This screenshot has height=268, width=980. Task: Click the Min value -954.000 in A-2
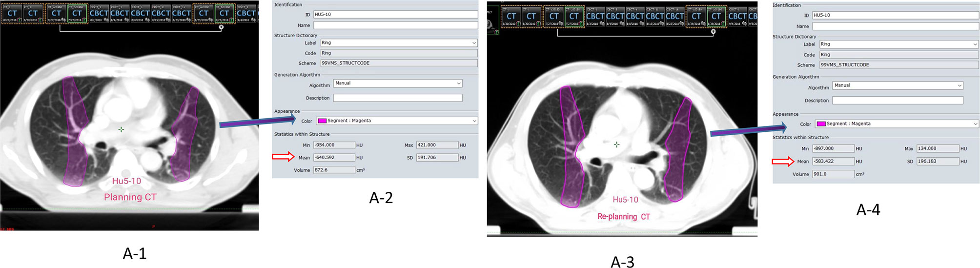tap(334, 145)
